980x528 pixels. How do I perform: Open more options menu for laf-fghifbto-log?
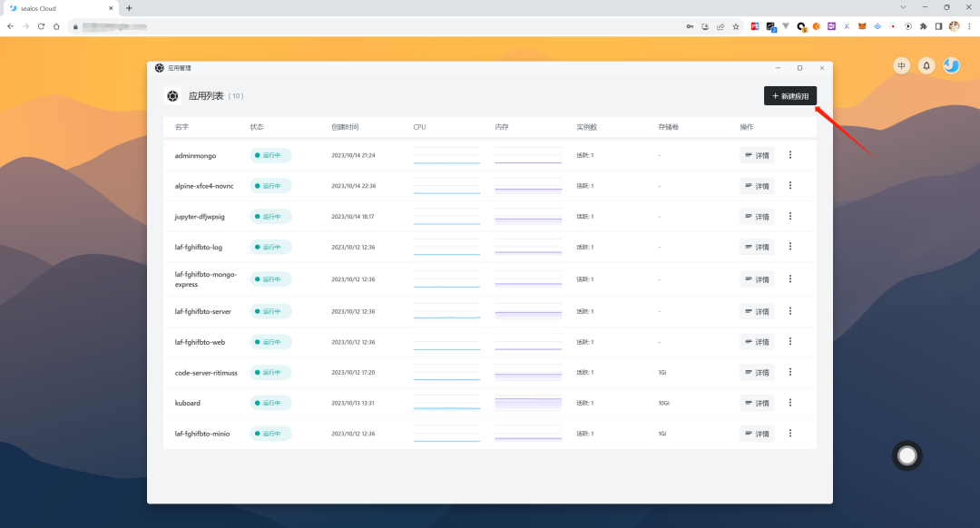pos(790,247)
